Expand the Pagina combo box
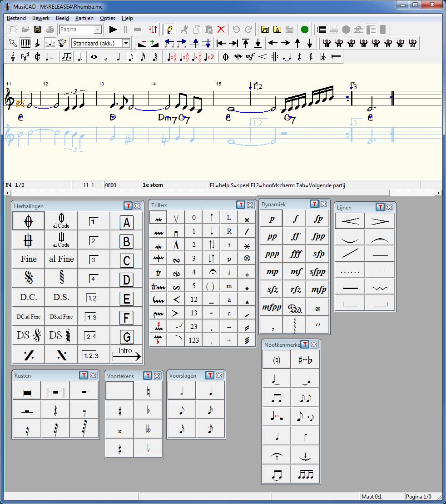 [x=98, y=30]
